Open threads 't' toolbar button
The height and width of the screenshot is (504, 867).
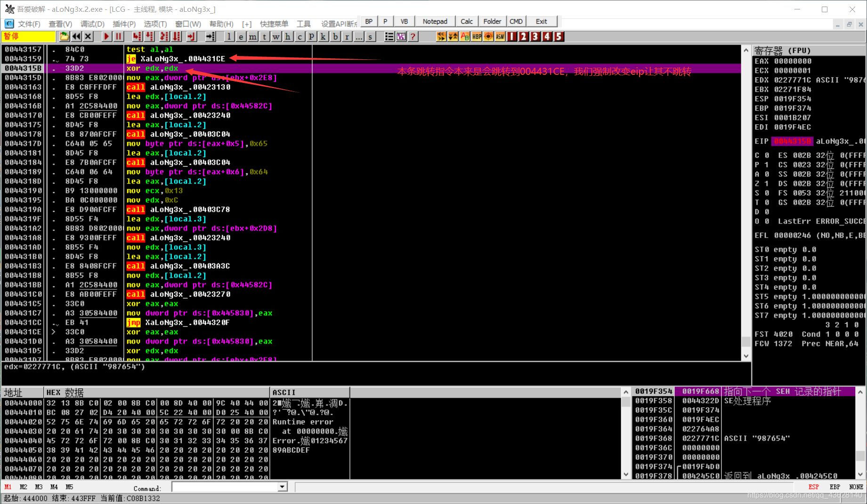coord(264,36)
